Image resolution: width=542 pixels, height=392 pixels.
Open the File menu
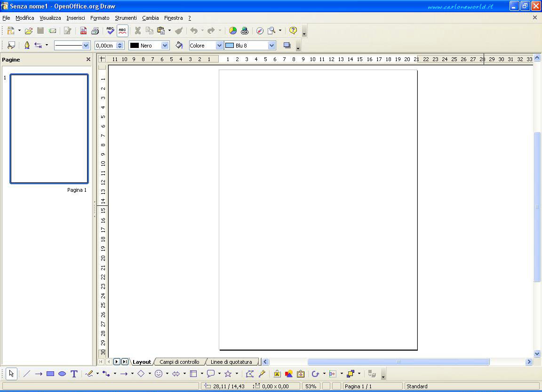6,18
